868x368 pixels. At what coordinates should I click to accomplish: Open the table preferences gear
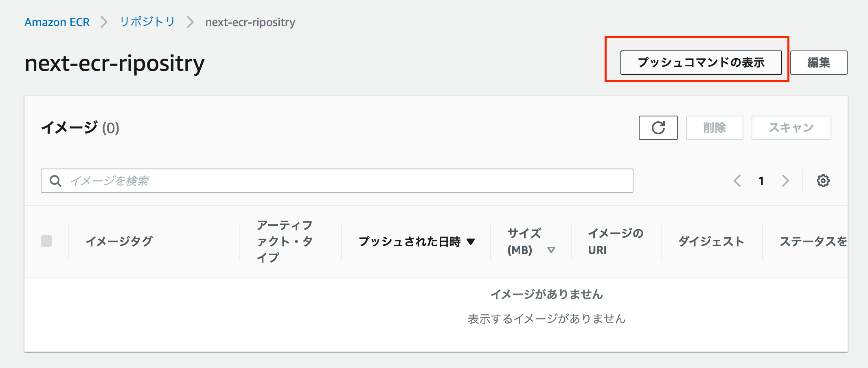pyautogui.click(x=823, y=180)
